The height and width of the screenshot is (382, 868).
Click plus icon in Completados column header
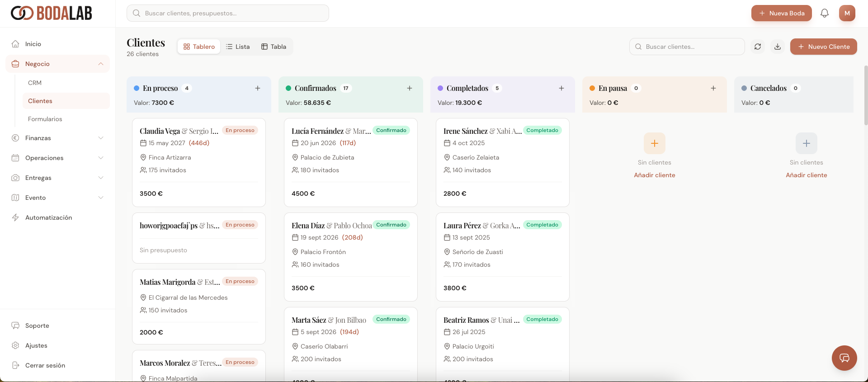click(561, 88)
